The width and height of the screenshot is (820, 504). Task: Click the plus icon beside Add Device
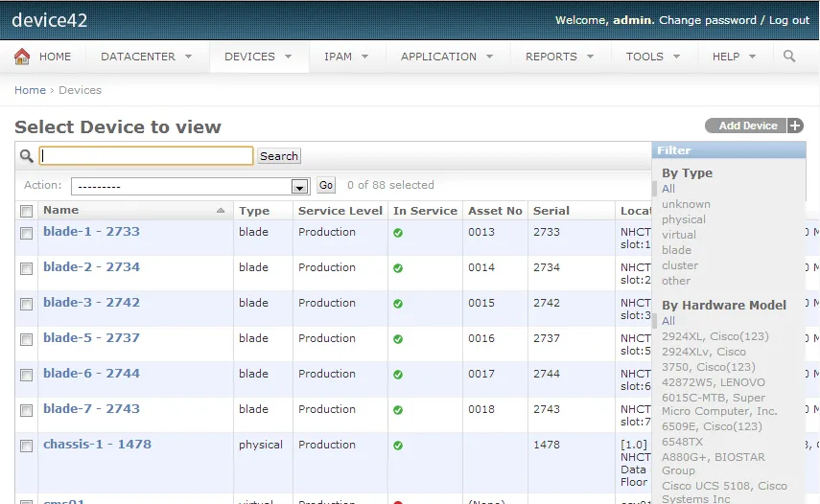pos(794,126)
